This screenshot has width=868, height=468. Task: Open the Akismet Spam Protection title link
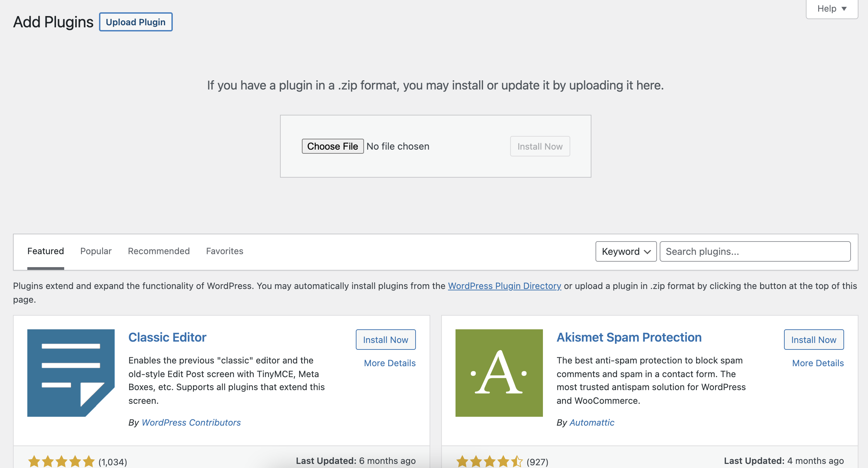pyautogui.click(x=629, y=337)
